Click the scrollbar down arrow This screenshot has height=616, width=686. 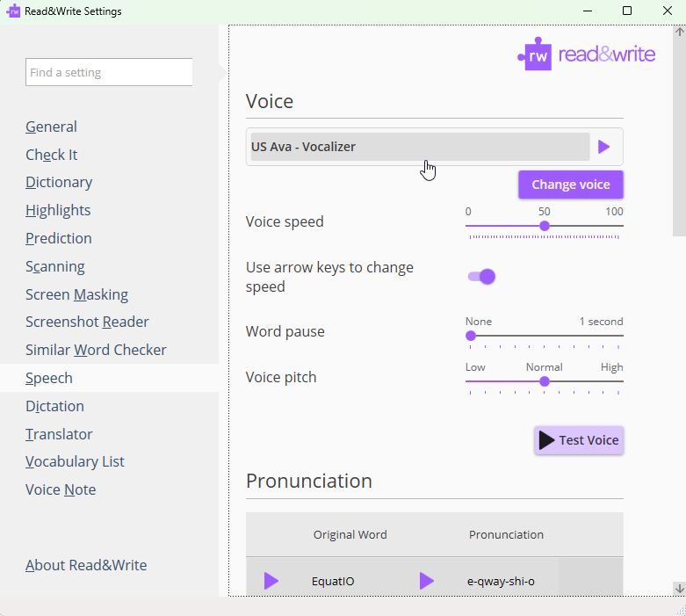point(680,588)
